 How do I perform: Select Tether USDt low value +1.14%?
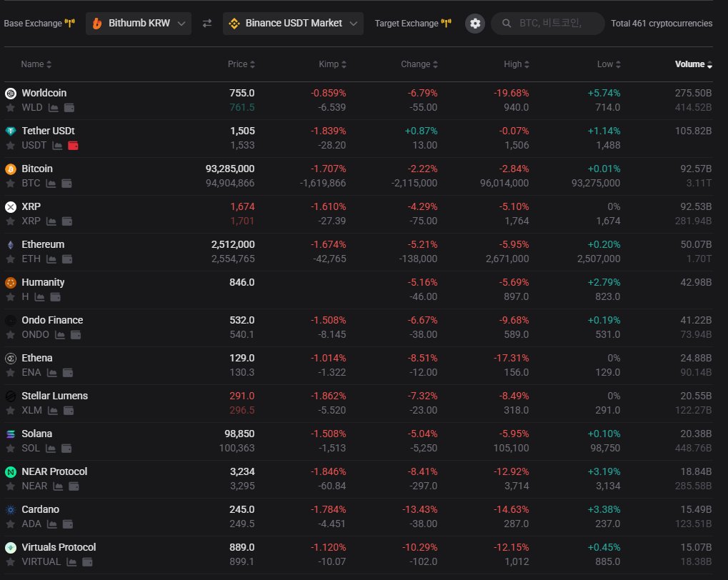[604, 131]
